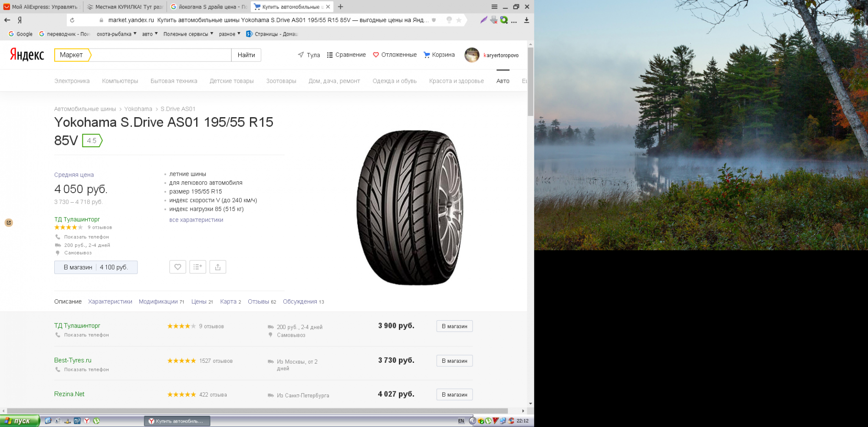Click the Найти search button

click(246, 55)
